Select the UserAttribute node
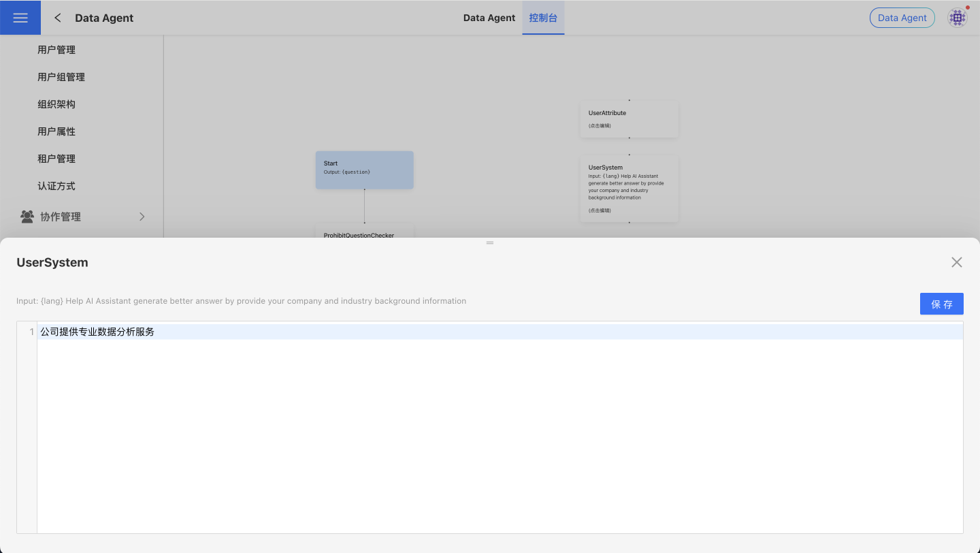The height and width of the screenshot is (553, 980). 629,119
